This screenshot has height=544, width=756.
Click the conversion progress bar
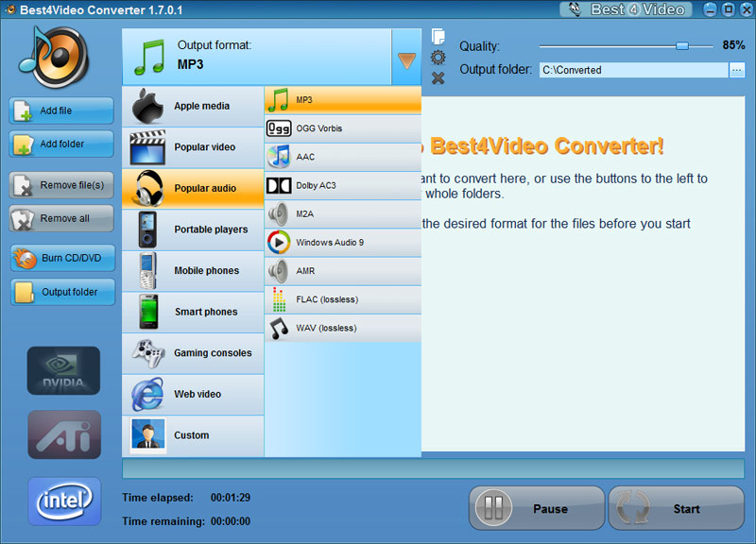tap(433, 468)
